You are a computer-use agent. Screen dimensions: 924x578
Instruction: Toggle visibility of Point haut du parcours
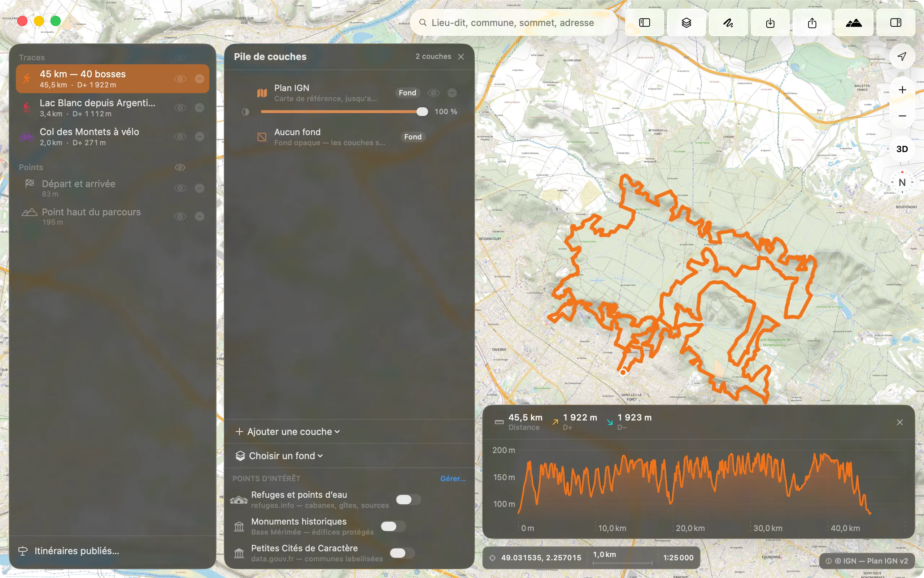[x=180, y=216]
